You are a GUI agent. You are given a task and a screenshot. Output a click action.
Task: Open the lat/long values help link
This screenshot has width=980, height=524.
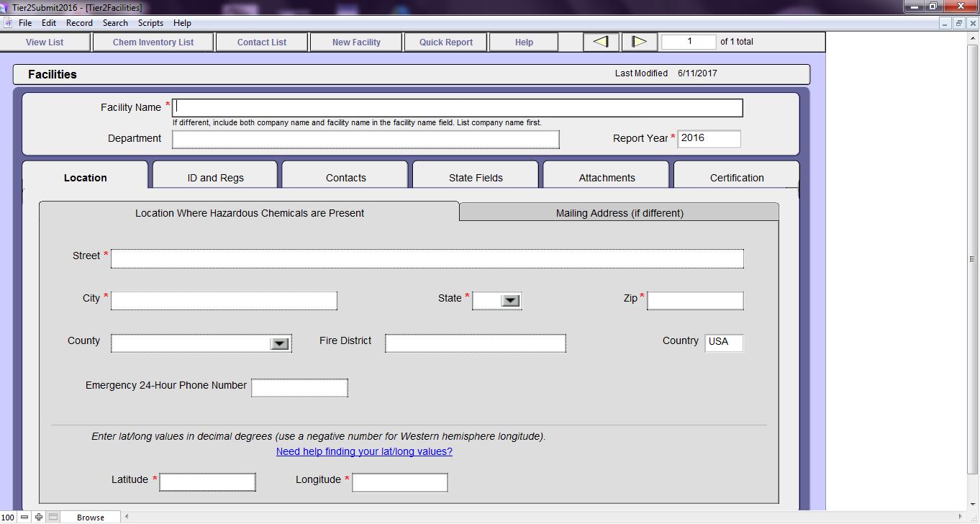[363, 451]
